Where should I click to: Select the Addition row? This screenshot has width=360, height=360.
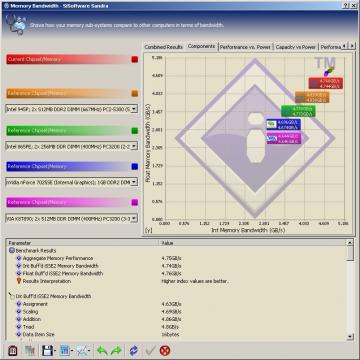click(x=177, y=319)
